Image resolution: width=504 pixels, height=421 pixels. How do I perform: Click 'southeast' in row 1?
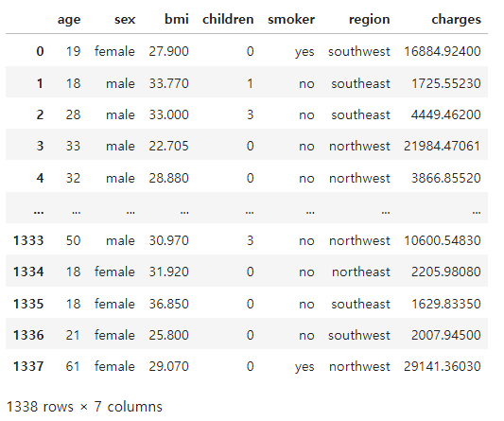(360, 83)
